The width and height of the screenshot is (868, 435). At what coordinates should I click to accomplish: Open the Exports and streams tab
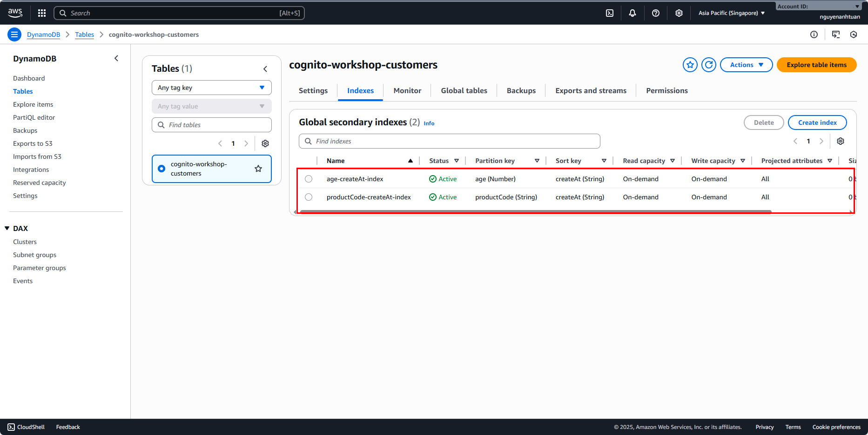(591, 91)
